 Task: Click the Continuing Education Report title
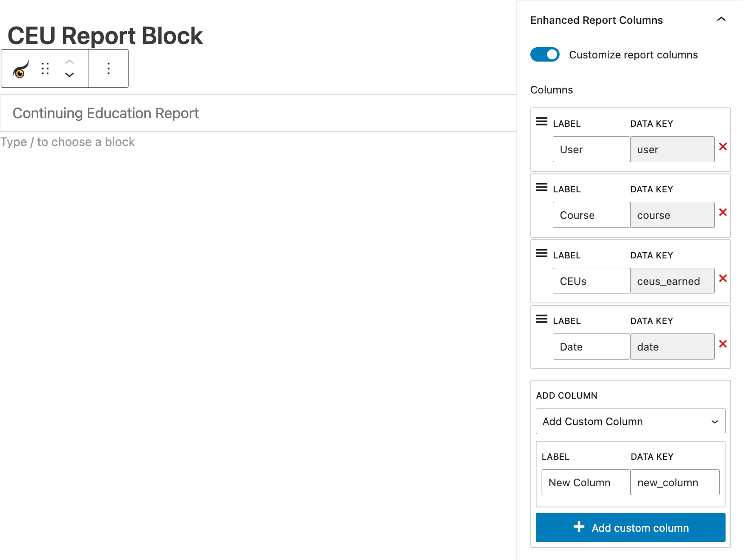coord(105,113)
